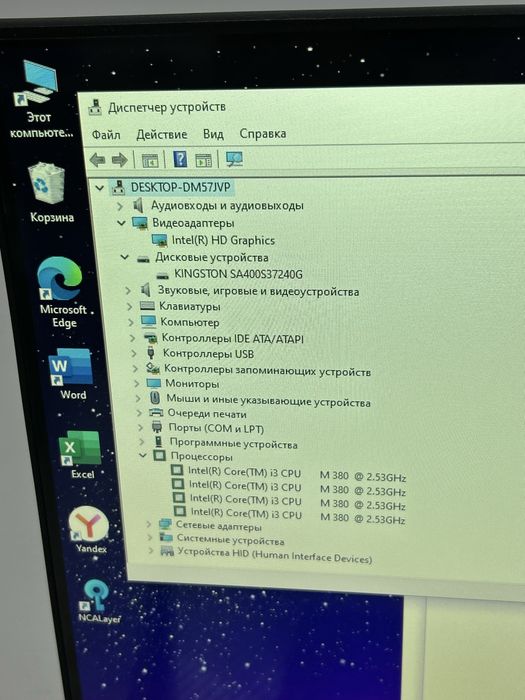This screenshot has width=525, height=700.
Task: Open the Справка menu
Action: pyautogui.click(x=262, y=133)
